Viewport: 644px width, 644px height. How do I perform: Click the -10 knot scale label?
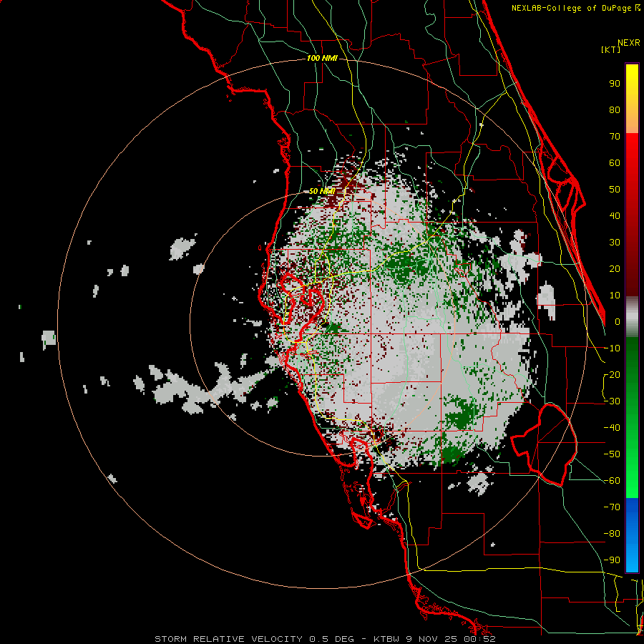coord(612,348)
